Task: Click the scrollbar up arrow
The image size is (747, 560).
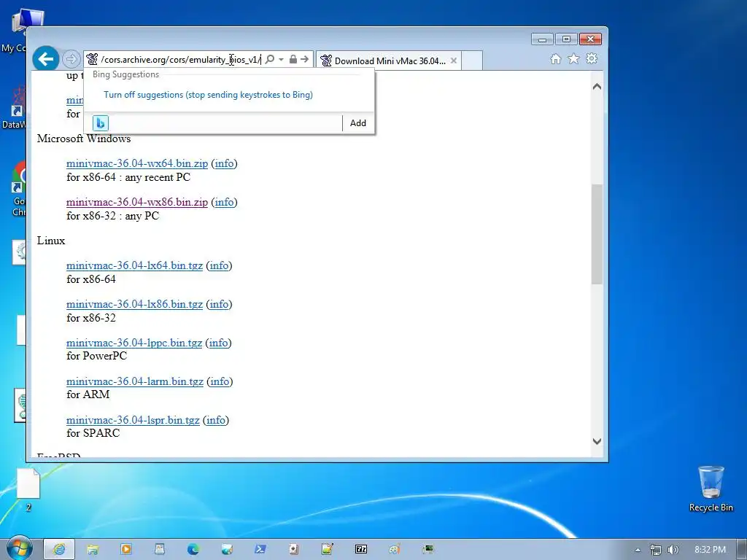Action: click(x=597, y=87)
